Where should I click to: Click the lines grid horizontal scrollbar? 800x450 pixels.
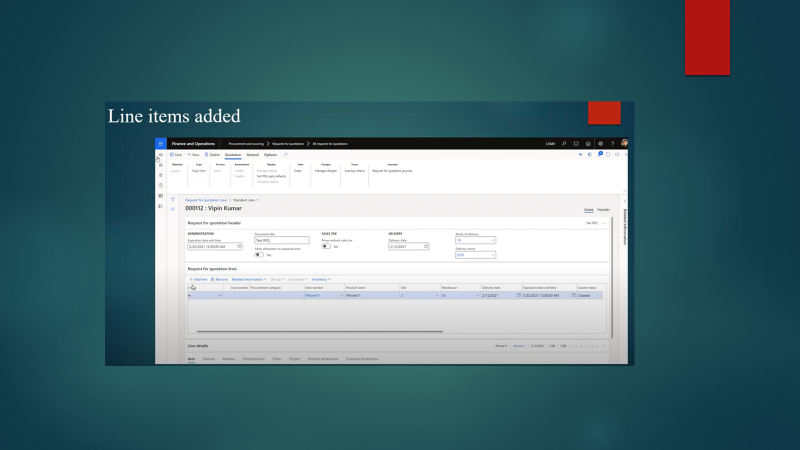click(x=320, y=332)
